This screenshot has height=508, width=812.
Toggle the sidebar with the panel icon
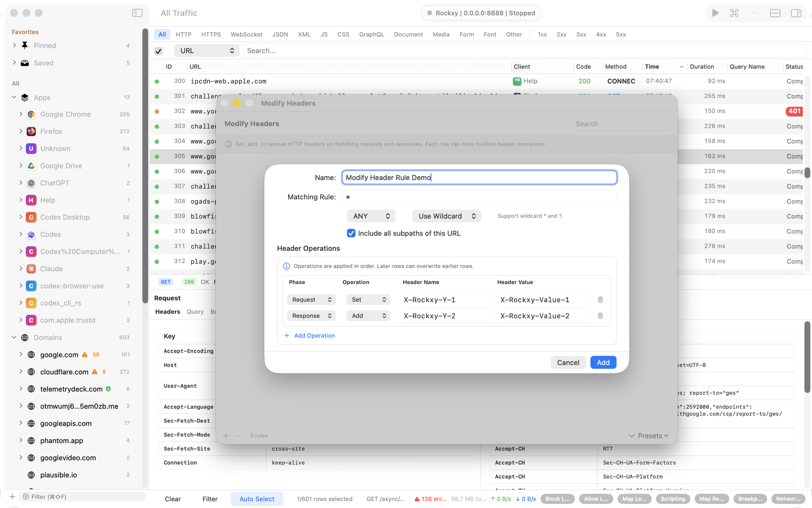pyautogui.click(x=137, y=13)
